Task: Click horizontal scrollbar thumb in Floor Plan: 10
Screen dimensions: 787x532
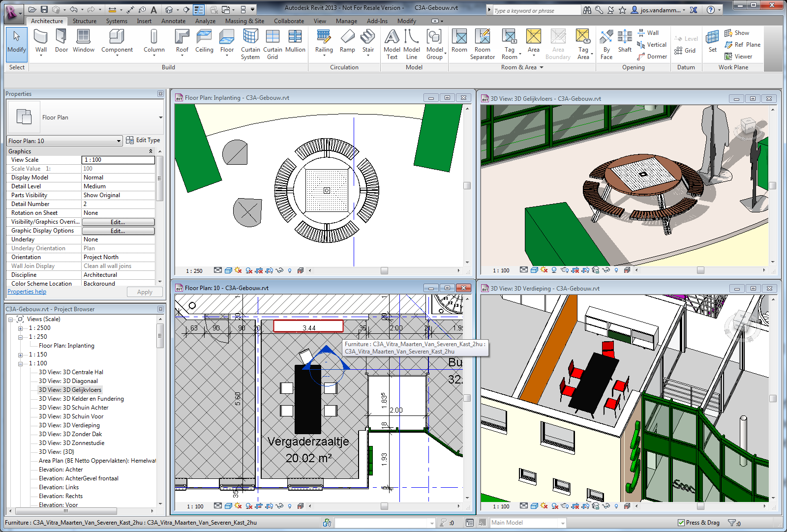Action: (384, 506)
